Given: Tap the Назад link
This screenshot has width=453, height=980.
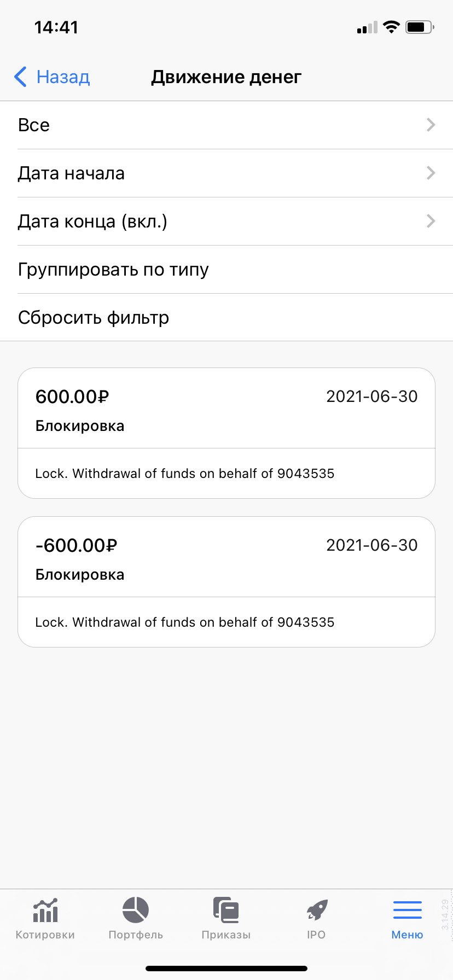Looking at the screenshot, I should click(63, 77).
